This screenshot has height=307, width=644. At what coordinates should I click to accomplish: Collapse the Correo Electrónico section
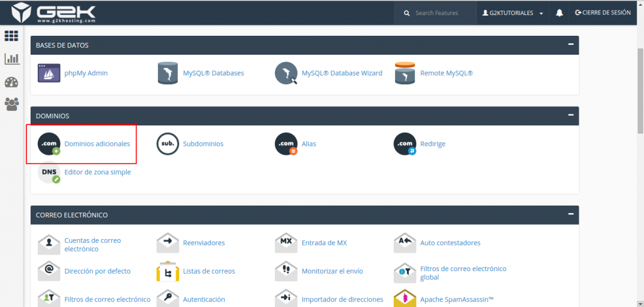(x=570, y=215)
